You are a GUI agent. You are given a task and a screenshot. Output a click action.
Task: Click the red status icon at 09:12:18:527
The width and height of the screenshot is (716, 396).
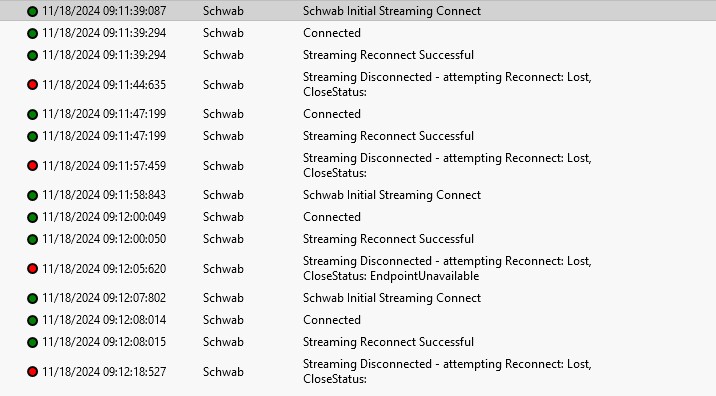(x=32, y=372)
